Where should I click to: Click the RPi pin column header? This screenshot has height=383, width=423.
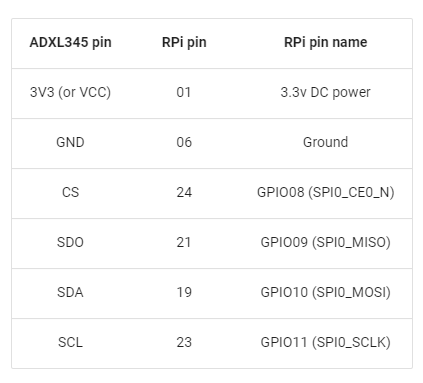click(184, 43)
